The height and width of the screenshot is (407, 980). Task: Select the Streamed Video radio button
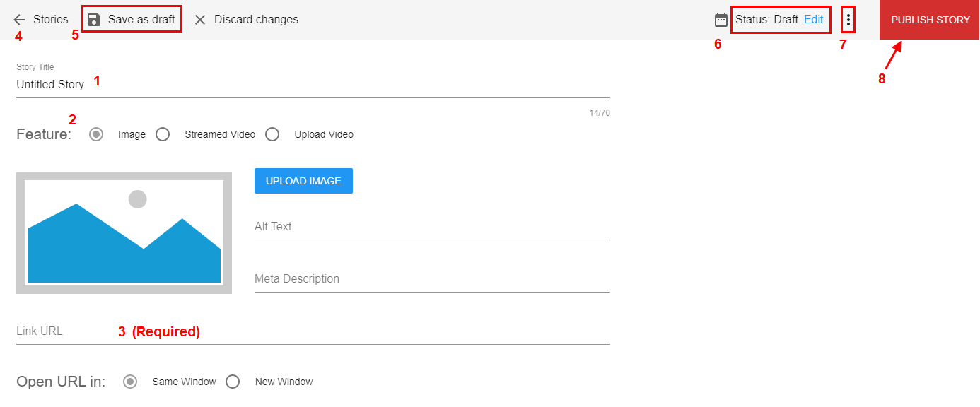[x=163, y=134]
